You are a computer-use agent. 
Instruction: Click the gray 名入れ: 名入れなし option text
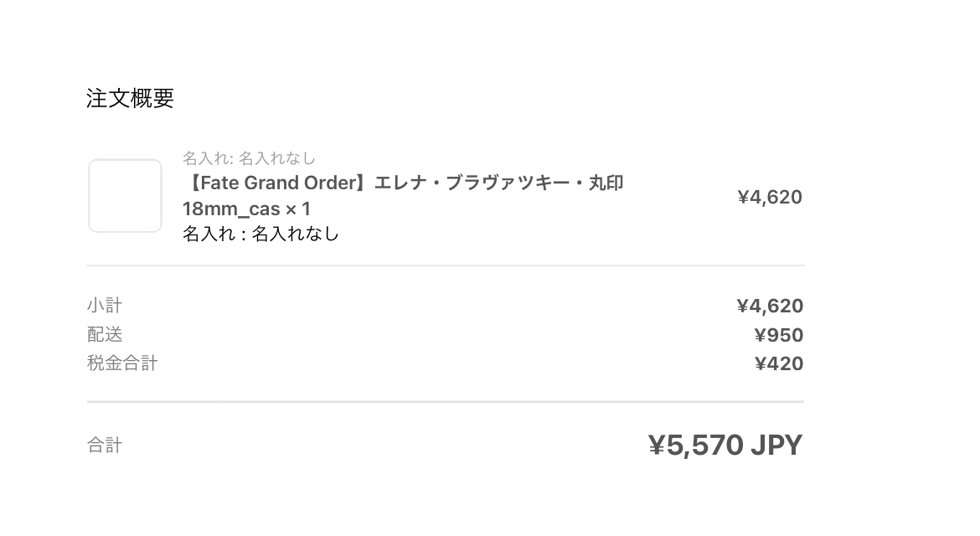(249, 158)
